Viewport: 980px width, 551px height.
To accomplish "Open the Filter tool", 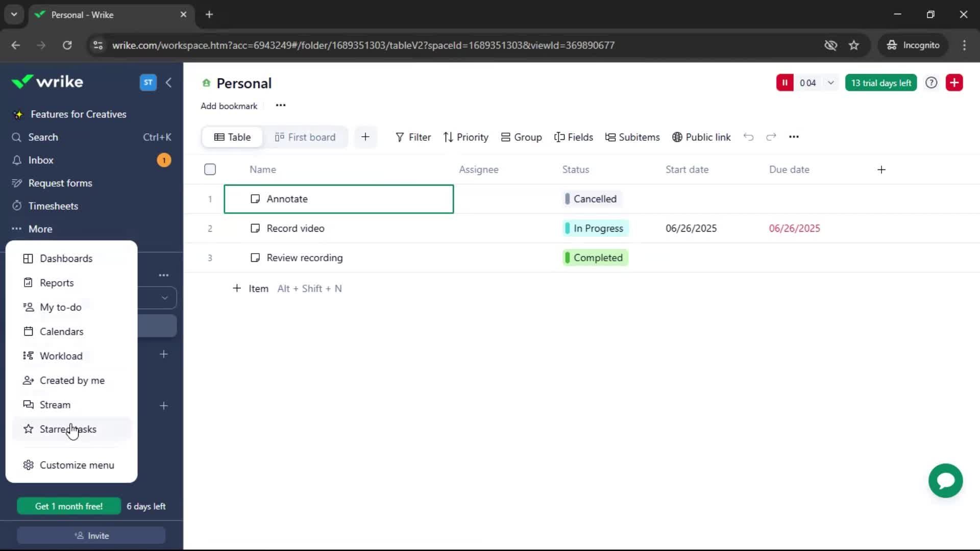I will 413,137.
